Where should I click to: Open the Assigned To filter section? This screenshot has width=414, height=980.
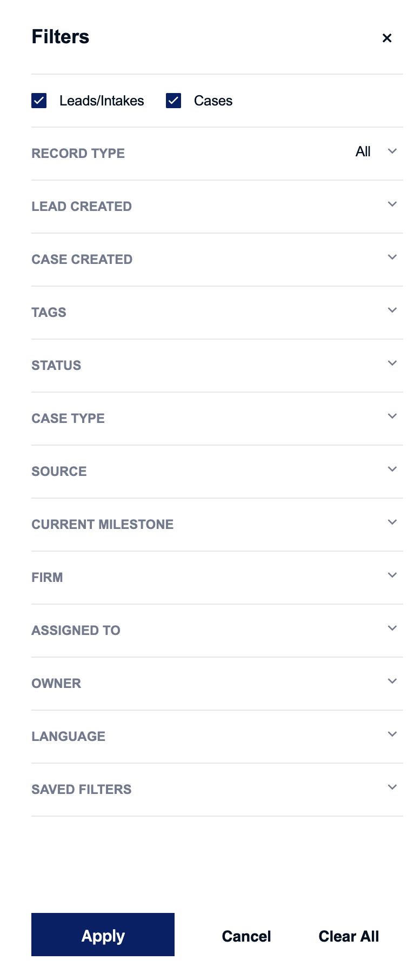click(217, 631)
